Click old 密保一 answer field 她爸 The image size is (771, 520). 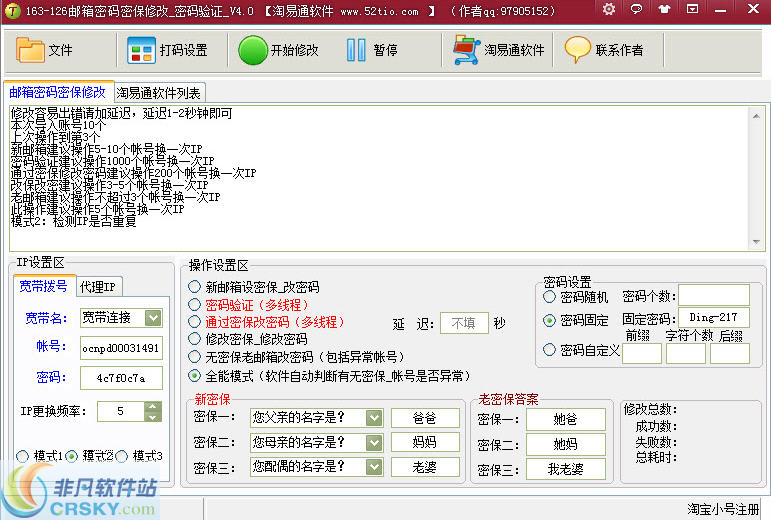pos(566,419)
